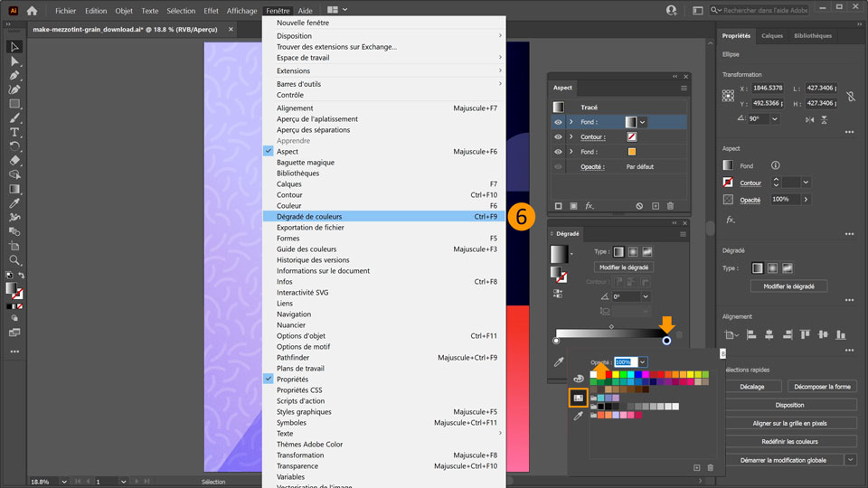Click Décomposer la forme button

click(822, 387)
